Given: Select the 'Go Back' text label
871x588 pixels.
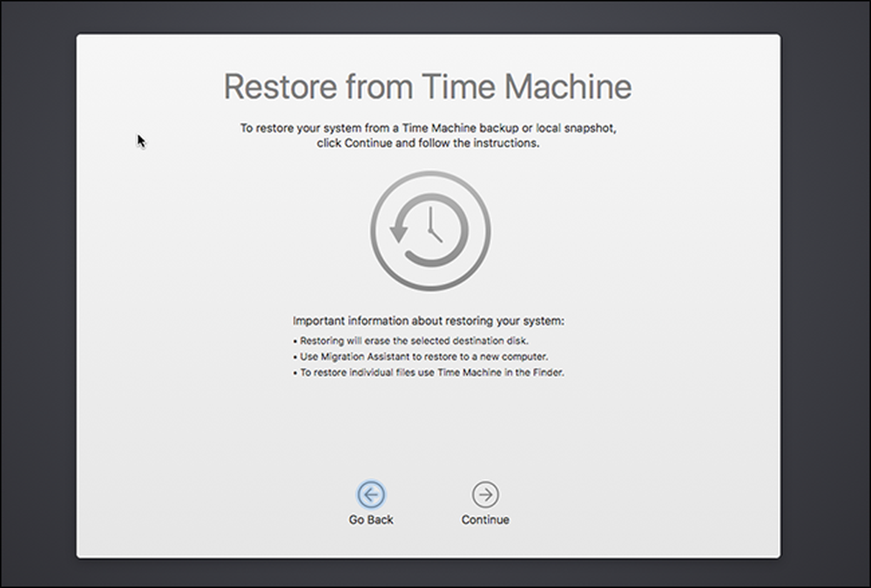Looking at the screenshot, I should [371, 520].
